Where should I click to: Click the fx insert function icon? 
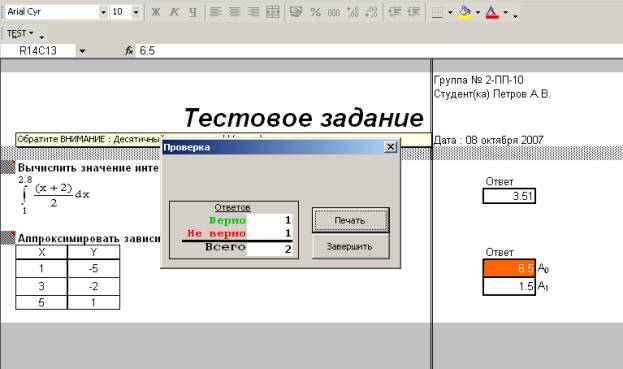[129, 50]
